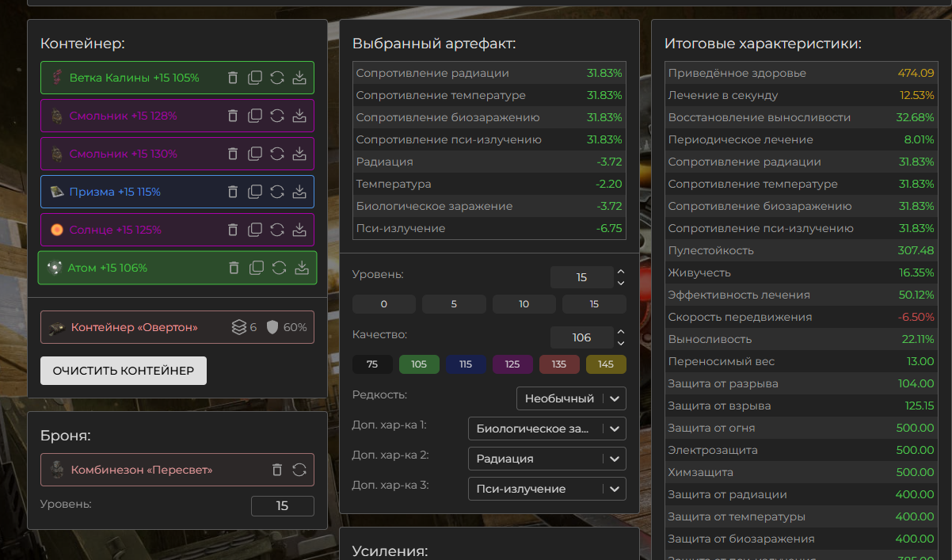952x560 pixels.
Task: Set artifact level to 0
Action: (x=384, y=304)
